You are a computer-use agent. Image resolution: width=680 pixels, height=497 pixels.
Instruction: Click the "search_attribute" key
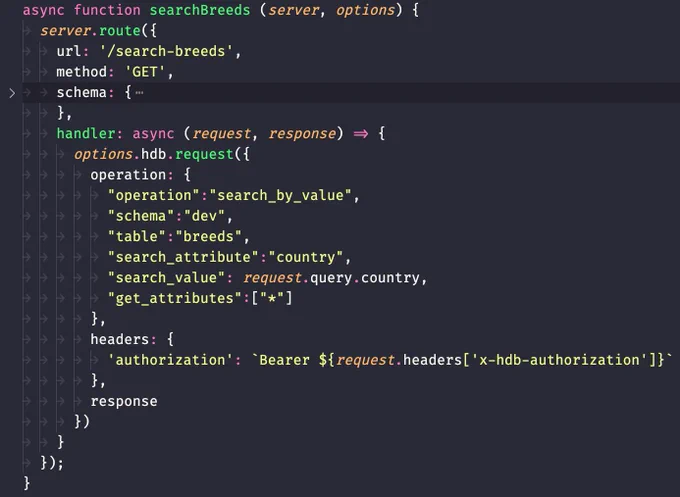[183, 257]
